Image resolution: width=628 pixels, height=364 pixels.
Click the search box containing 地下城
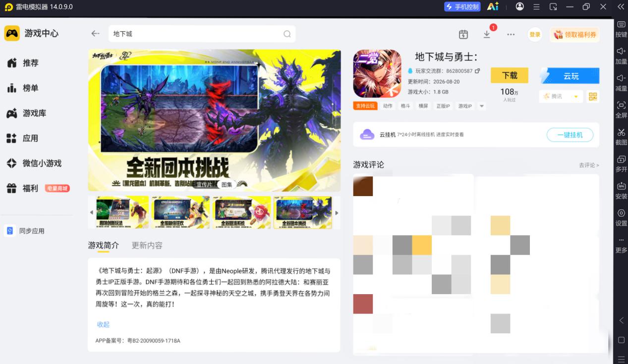point(202,34)
